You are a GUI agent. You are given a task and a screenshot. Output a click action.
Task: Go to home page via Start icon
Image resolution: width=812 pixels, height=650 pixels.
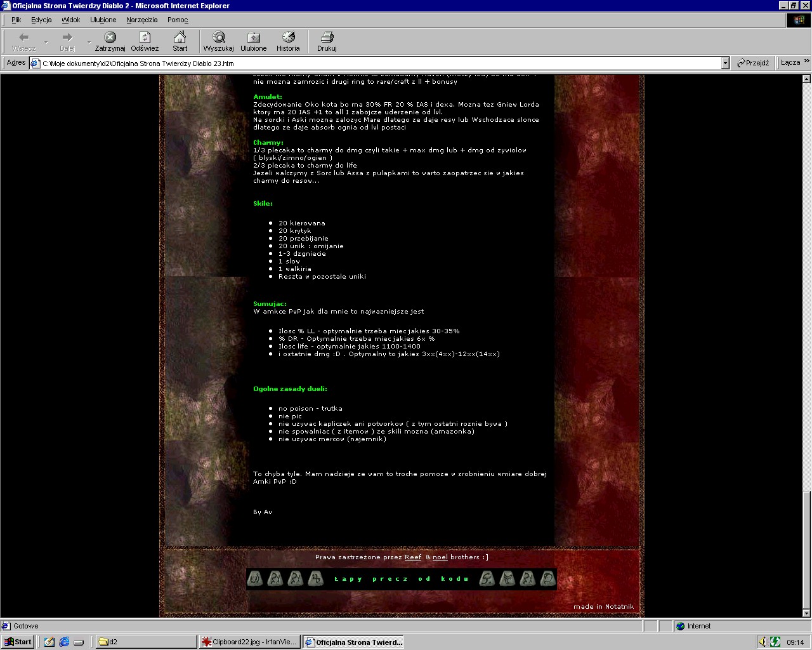(180, 37)
